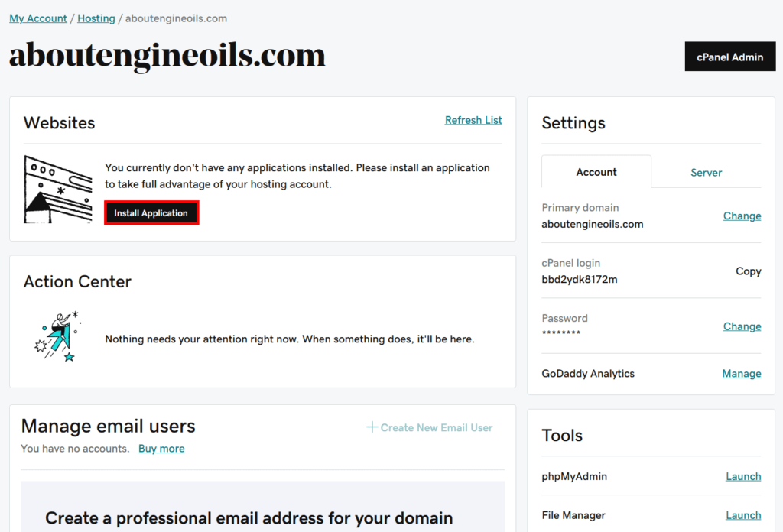Open cPanel Admin
This screenshot has height=532, width=783.
pos(730,57)
